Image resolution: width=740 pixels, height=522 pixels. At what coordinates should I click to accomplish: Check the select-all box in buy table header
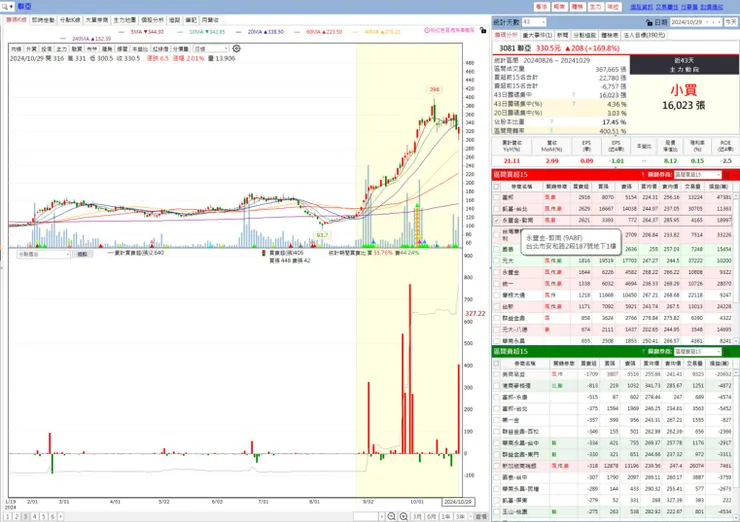(x=496, y=186)
